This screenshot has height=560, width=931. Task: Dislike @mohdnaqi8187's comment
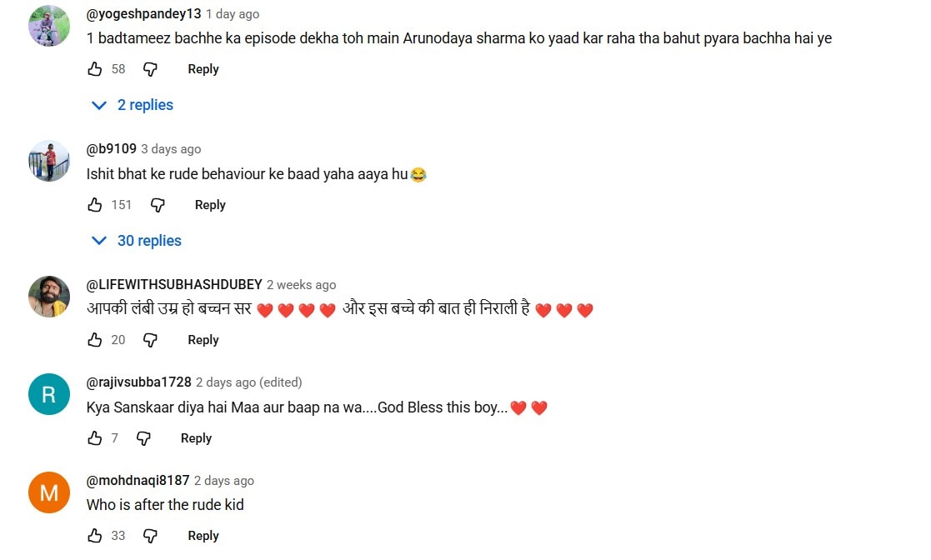pyautogui.click(x=150, y=536)
